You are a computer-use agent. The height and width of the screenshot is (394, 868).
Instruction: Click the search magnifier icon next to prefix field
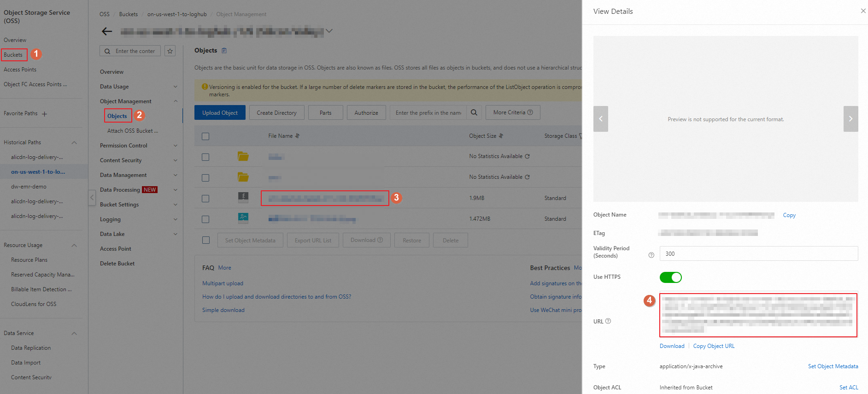point(474,112)
